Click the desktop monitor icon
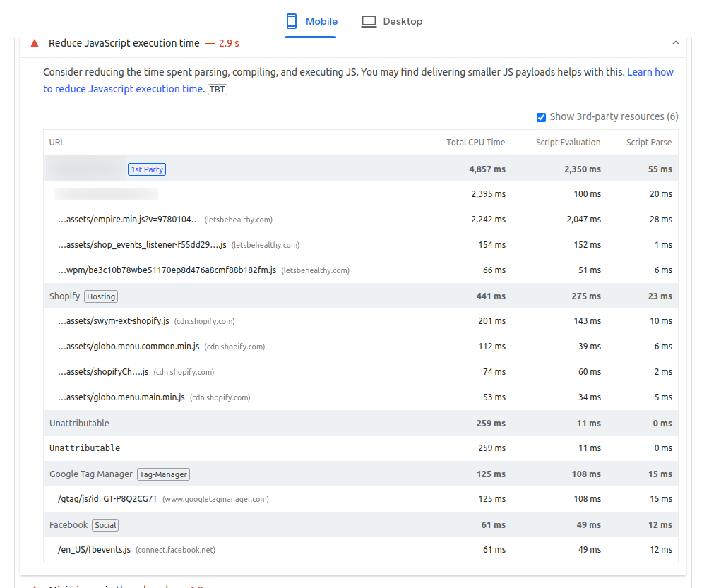Image resolution: width=709 pixels, height=588 pixels. pyautogui.click(x=369, y=21)
